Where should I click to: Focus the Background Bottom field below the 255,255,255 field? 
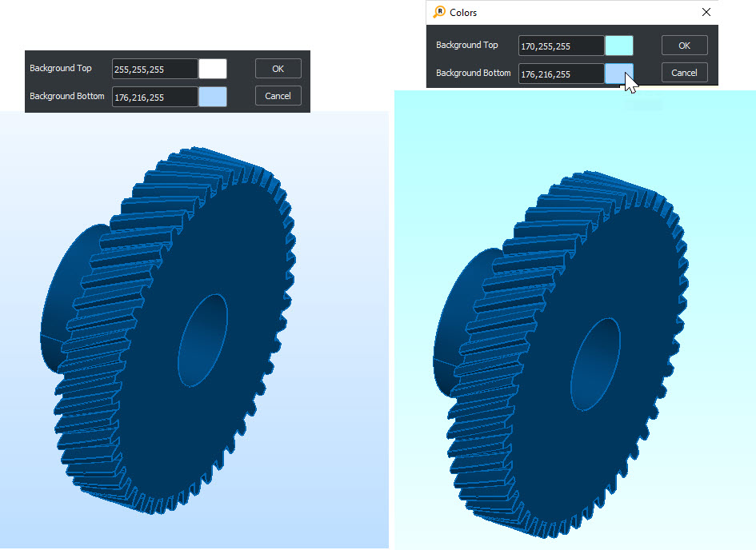point(154,97)
